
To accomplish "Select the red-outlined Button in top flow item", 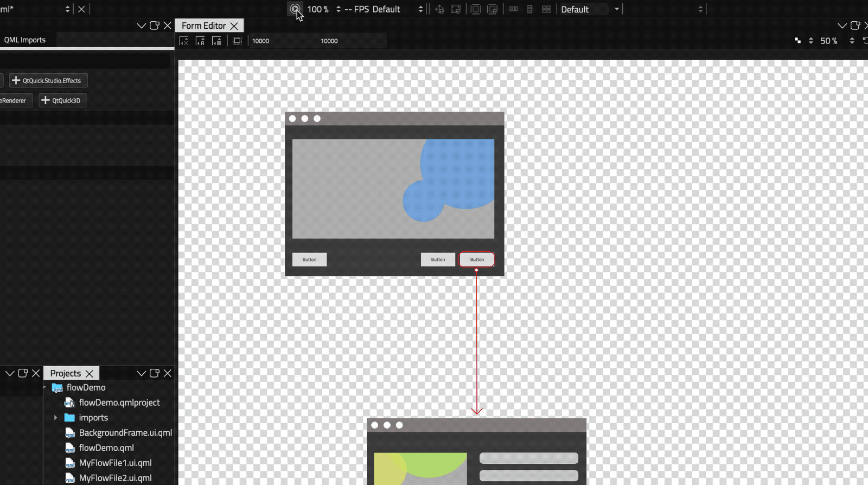I will 477,259.
